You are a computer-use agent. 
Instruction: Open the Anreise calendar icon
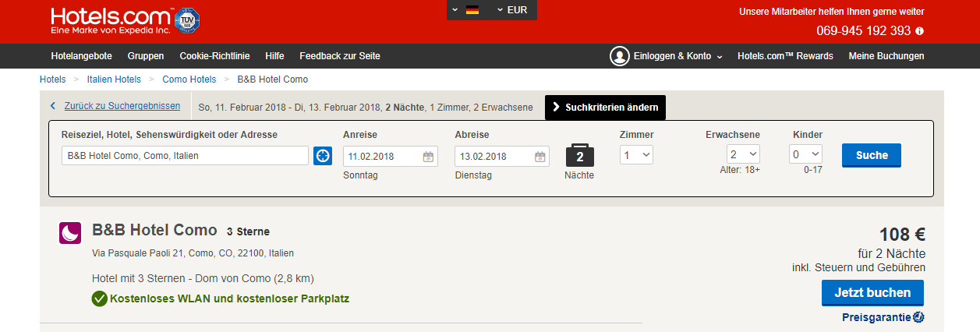[x=428, y=157]
